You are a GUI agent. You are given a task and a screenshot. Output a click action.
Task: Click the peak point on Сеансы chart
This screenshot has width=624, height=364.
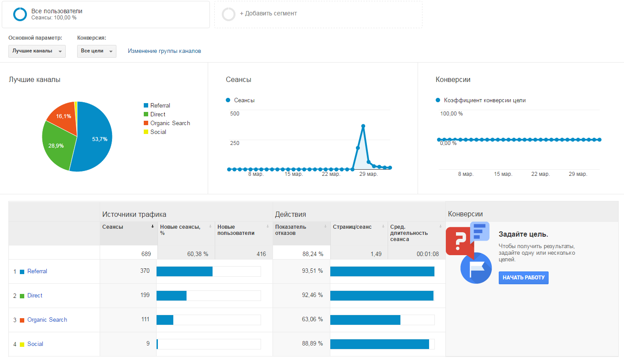[363, 126]
